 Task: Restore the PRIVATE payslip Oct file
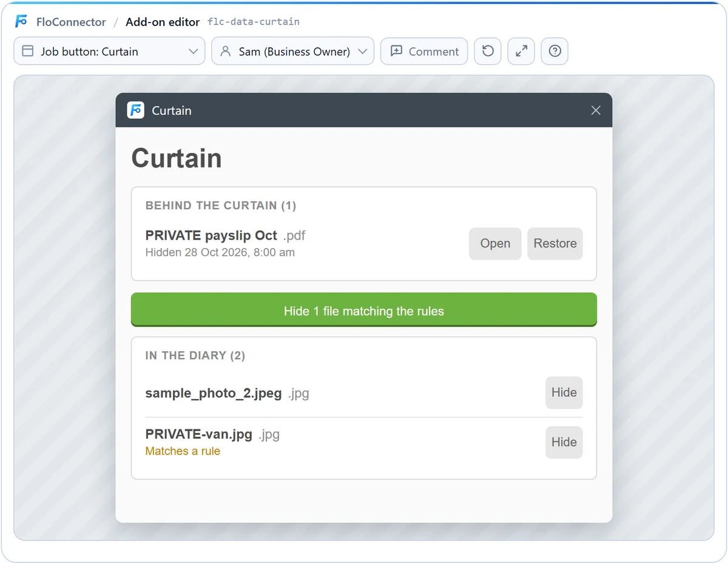click(x=555, y=243)
